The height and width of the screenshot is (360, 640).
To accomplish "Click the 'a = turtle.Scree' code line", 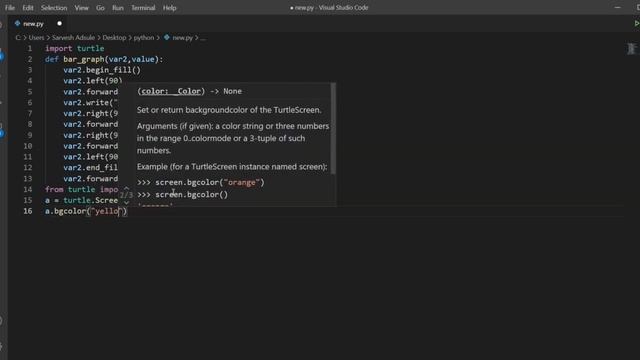I will tap(82, 200).
